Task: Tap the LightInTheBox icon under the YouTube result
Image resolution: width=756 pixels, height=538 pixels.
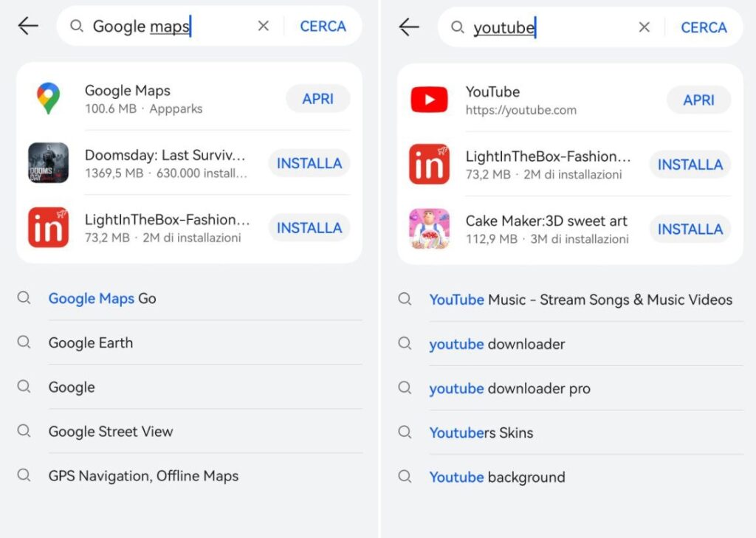Action: coord(429,165)
